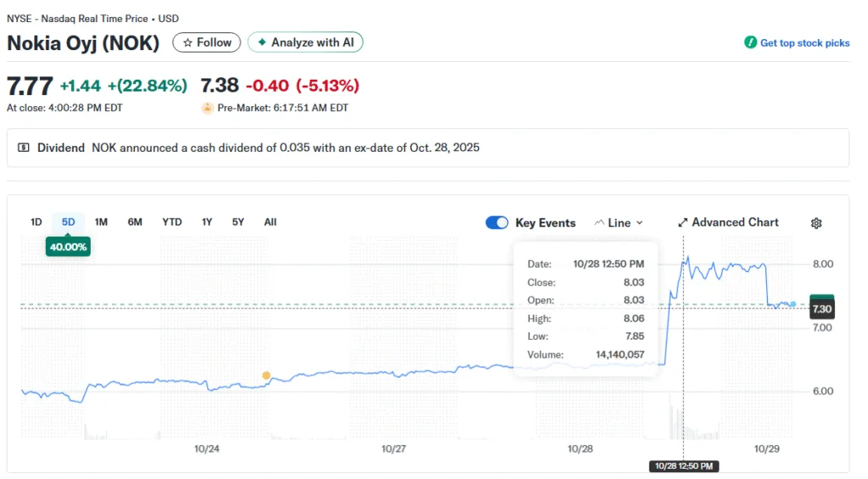Click the 10/24 date axis label
Image resolution: width=868 pixels, height=479 pixels.
(207, 448)
